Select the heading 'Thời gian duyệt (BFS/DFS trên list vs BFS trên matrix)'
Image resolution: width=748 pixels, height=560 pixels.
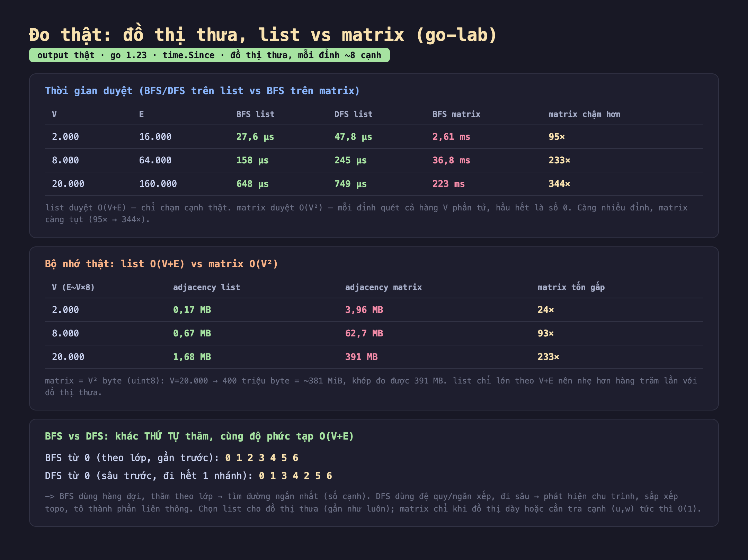pyautogui.click(x=203, y=91)
